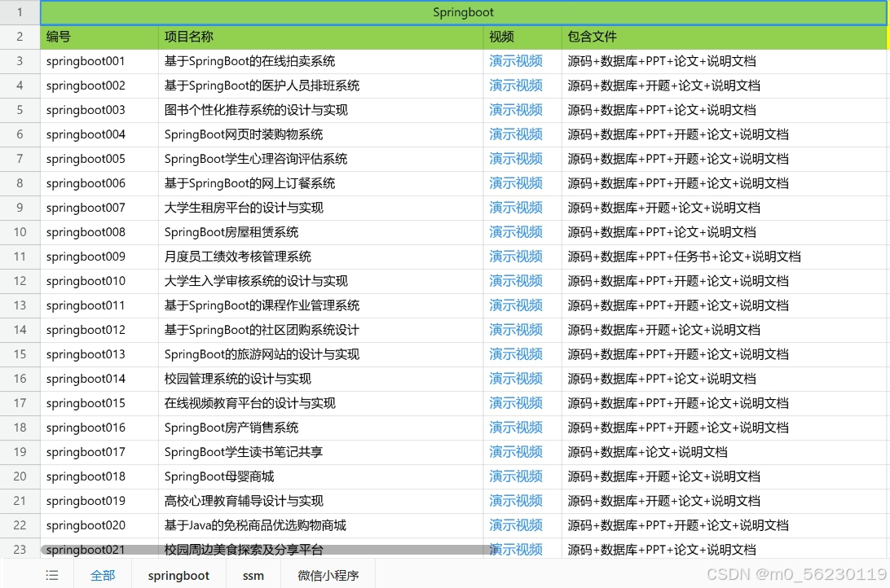This screenshot has height=588, width=890.
Task: Click cell springboot015
Action: pyautogui.click(x=99, y=402)
